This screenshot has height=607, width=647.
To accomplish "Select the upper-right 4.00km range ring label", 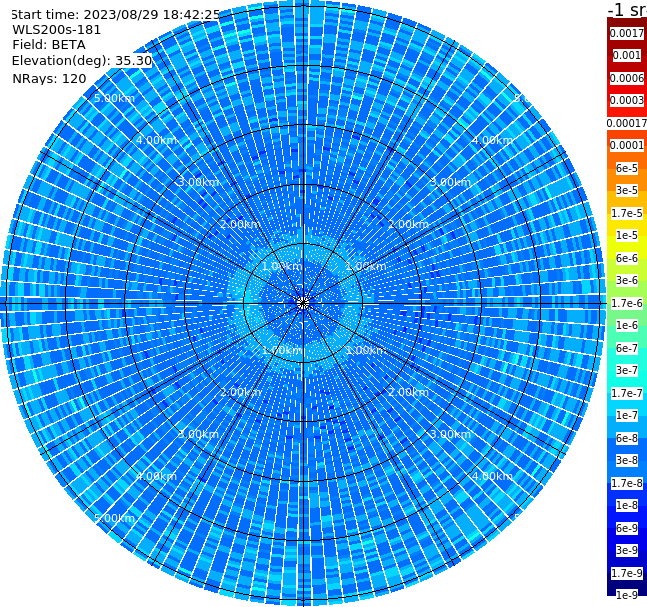I will click(492, 140).
